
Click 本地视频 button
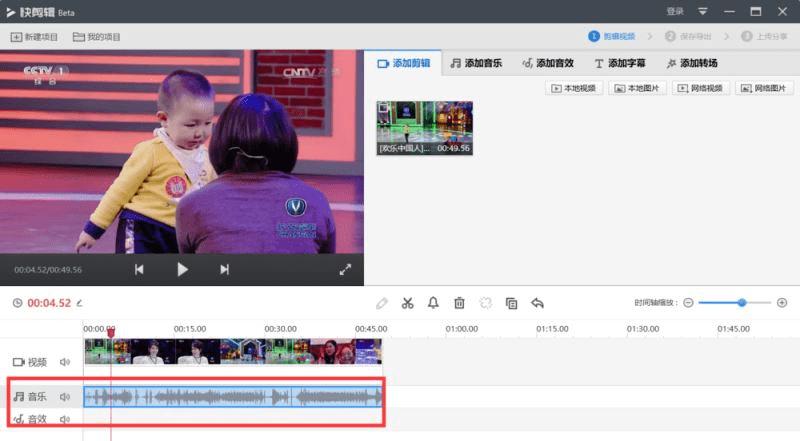[574, 88]
